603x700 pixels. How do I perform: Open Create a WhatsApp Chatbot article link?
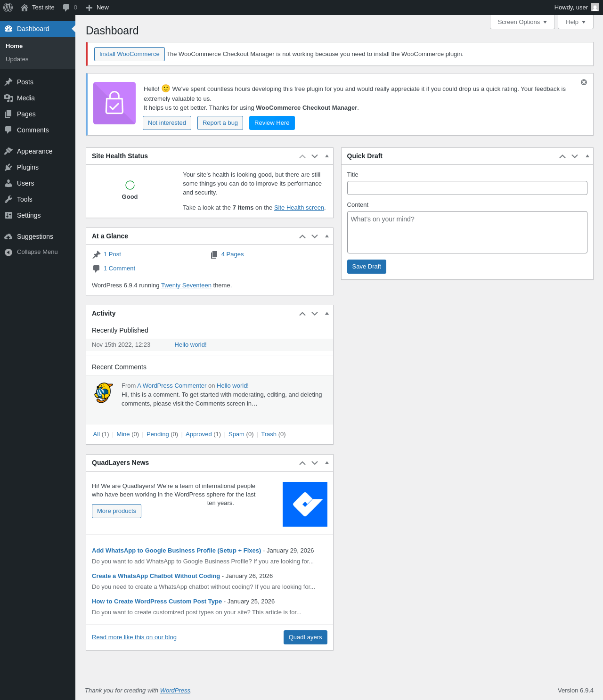[156, 576]
